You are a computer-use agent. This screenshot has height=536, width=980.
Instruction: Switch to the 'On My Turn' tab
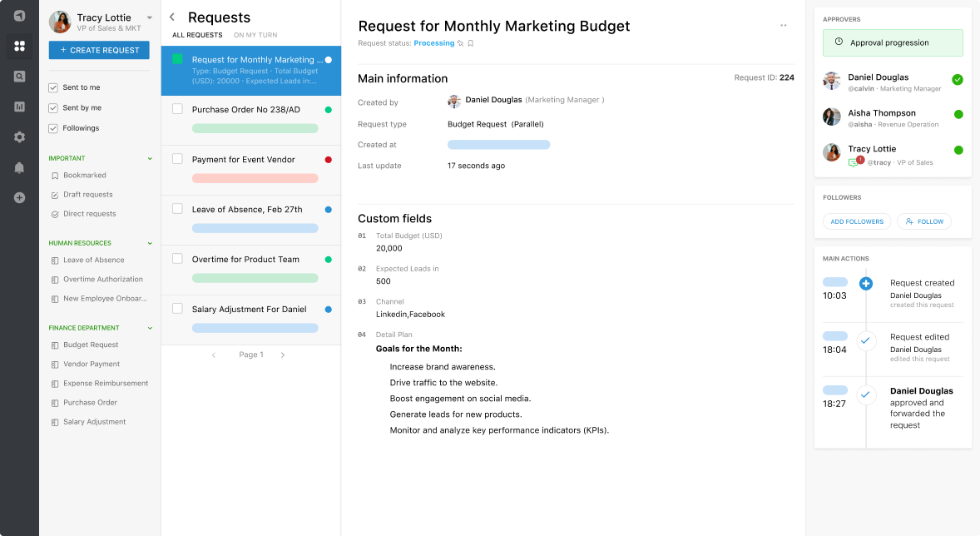click(x=255, y=35)
